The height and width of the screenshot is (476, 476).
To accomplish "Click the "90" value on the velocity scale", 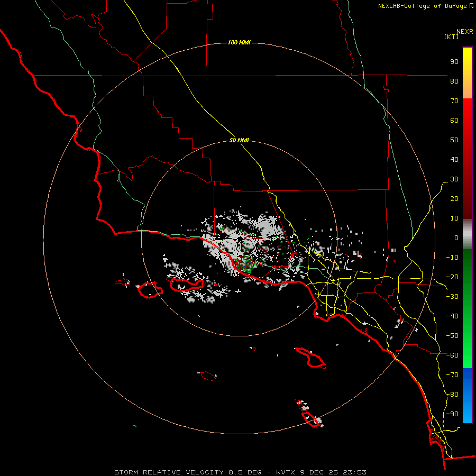I will click(454, 62).
